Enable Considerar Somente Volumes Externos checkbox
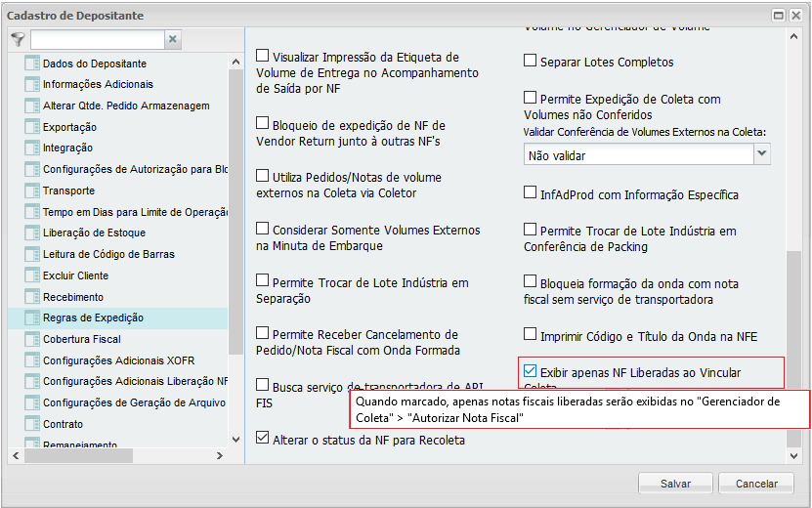This screenshot has width=812, height=508. (x=263, y=229)
